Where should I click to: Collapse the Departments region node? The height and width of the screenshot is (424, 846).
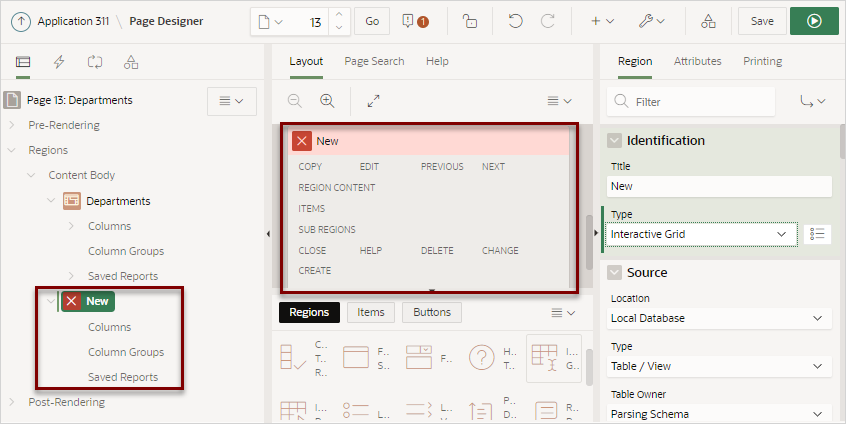[x=51, y=201]
